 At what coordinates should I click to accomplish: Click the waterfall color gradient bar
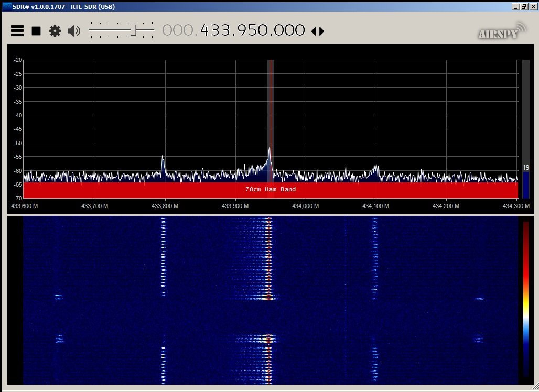click(x=526, y=299)
